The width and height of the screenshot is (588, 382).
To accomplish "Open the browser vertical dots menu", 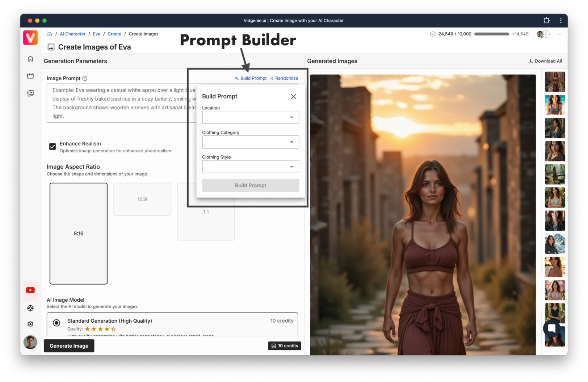I will click(561, 21).
